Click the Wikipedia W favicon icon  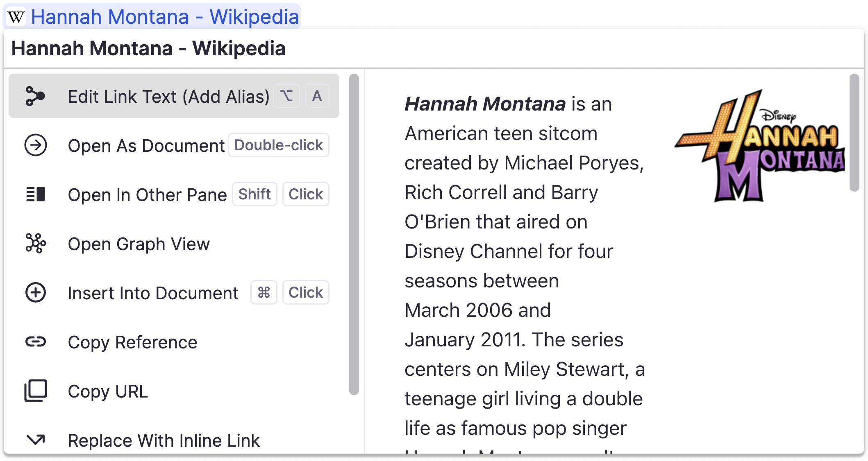coord(16,17)
